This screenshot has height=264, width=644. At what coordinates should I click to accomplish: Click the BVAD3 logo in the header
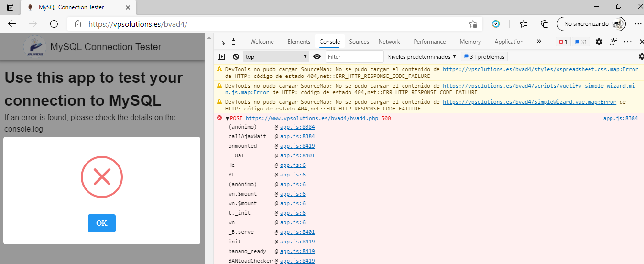coord(35,47)
